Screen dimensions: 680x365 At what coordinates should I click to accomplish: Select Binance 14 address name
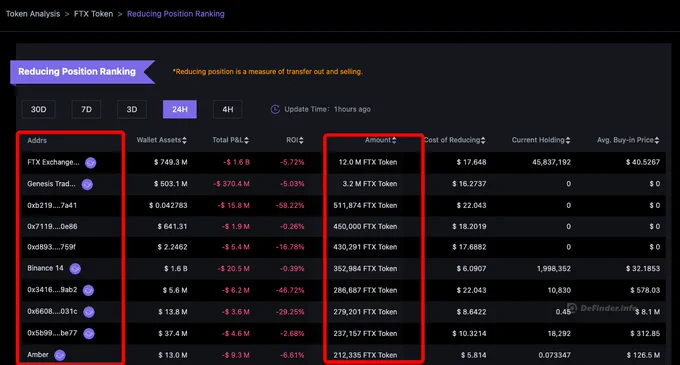pyautogui.click(x=45, y=268)
